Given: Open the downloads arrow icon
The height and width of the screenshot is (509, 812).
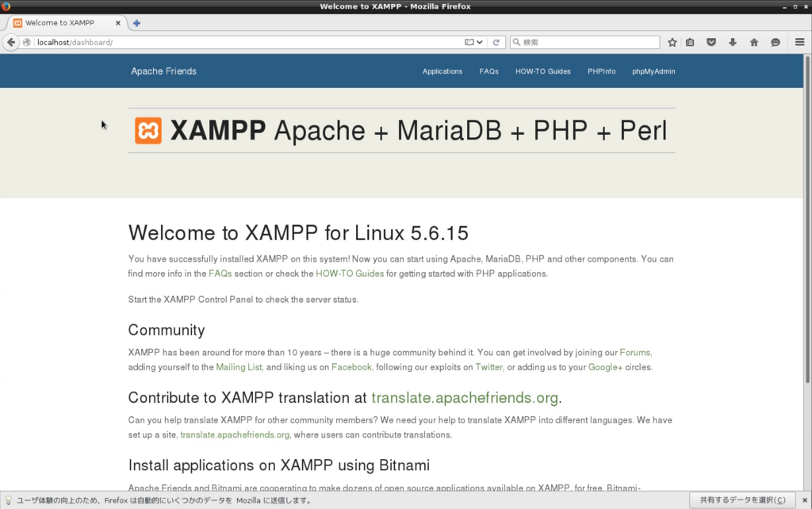Looking at the screenshot, I should 732,43.
